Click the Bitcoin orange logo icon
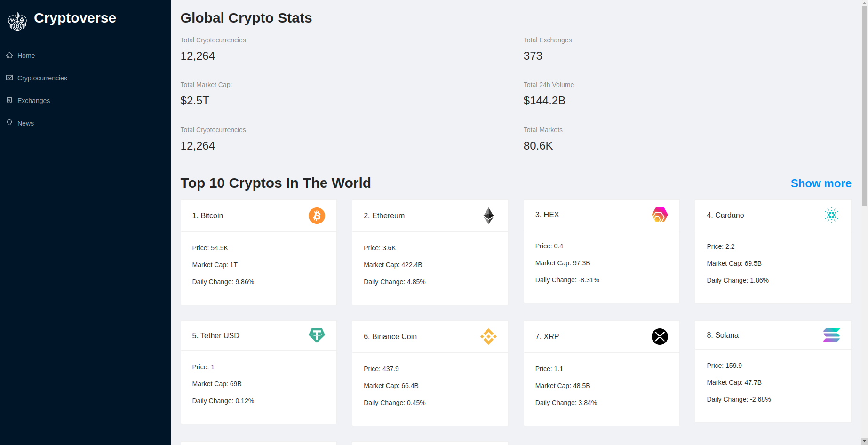The width and height of the screenshot is (868, 445). click(x=317, y=215)
